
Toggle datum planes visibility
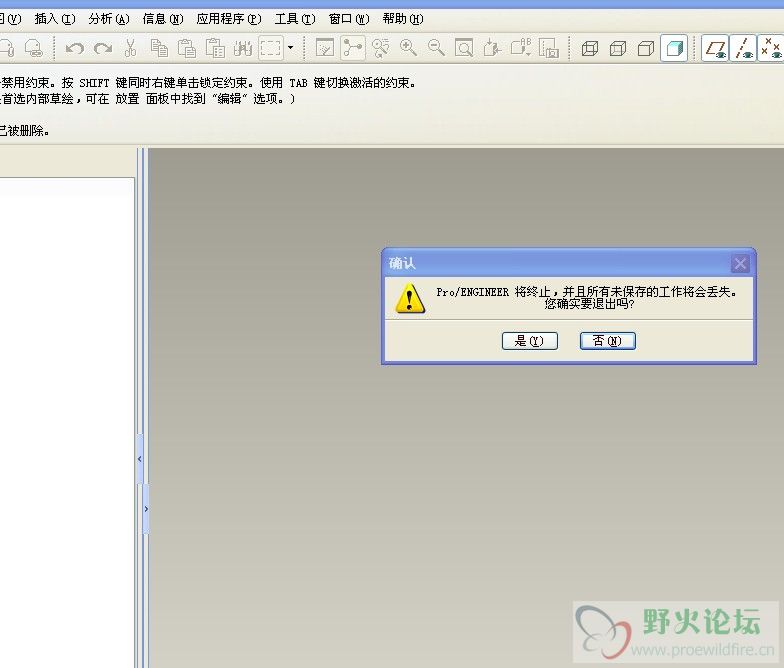tap(715, 48)
